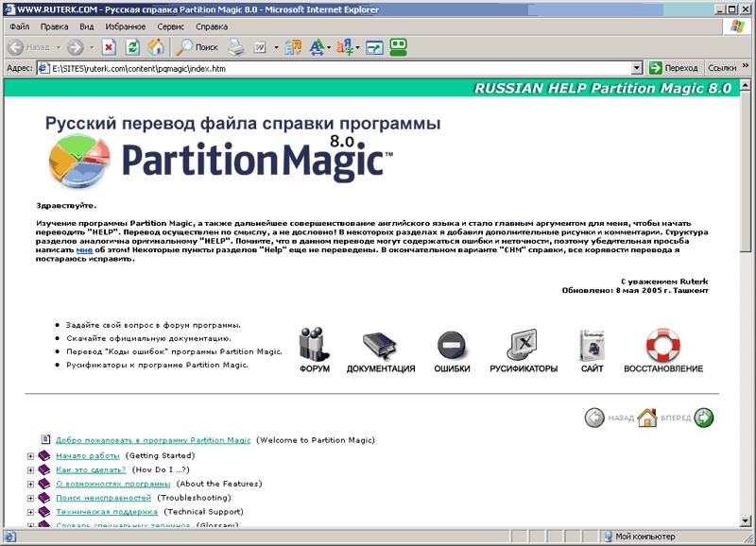Click the ВОССТАНОВЛЕНИЕ lifebuoy icon
756x546 pixels.
tap(662, 346)
